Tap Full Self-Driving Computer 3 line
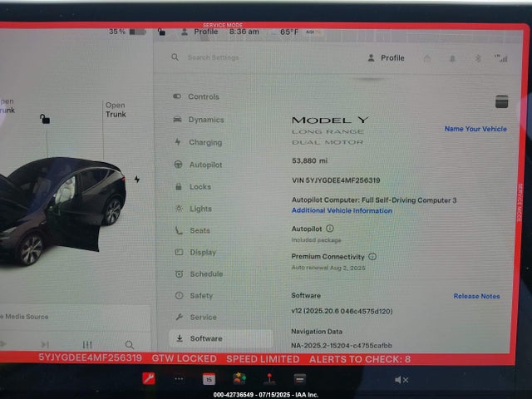532x399 pixels. click(374, 200)
